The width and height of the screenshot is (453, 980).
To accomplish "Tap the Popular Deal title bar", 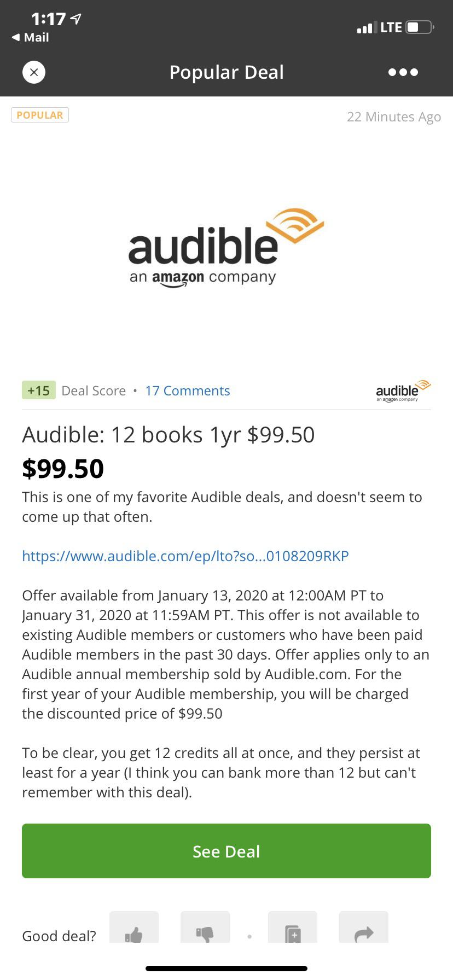I will (226, 72).
